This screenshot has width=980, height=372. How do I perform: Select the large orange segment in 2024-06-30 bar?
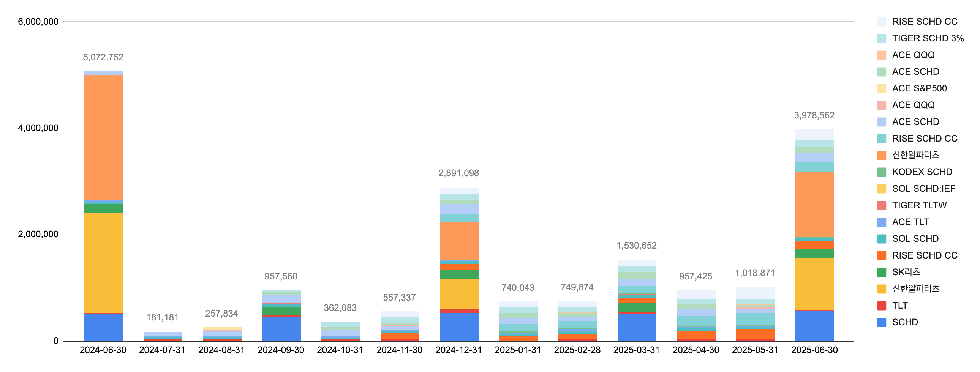point(103,137)
